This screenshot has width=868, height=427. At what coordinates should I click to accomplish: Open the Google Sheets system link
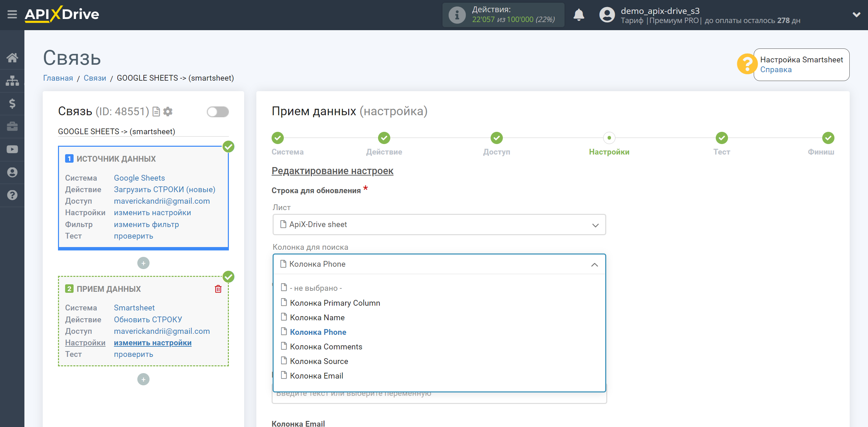139,178
